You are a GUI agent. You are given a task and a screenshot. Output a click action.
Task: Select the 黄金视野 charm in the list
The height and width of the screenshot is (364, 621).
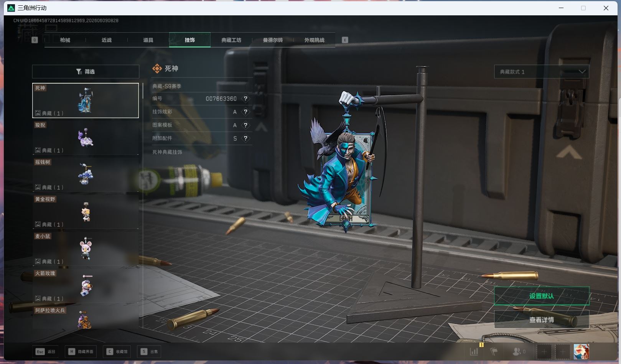coord(86,212)
